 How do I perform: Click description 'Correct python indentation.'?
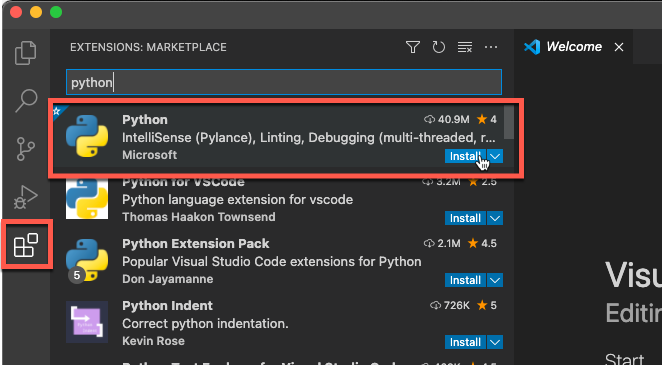[205, 324]
